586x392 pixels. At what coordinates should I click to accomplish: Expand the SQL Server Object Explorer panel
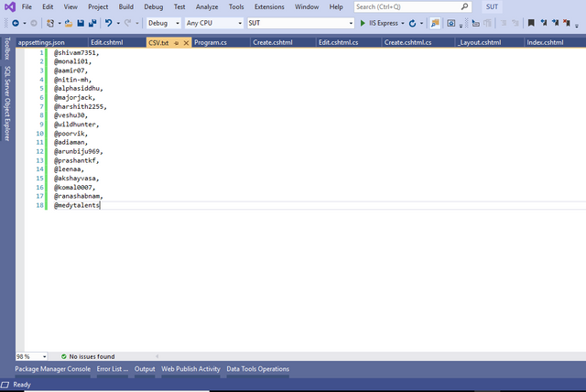click(x=7, y=103)
